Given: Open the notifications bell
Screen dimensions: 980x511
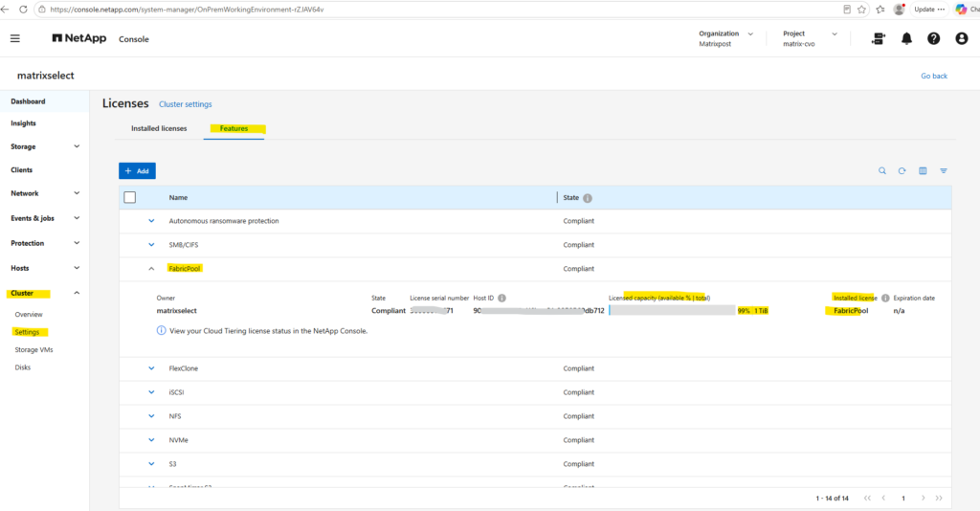Looking at the screenshot, I should pos(906,38).
